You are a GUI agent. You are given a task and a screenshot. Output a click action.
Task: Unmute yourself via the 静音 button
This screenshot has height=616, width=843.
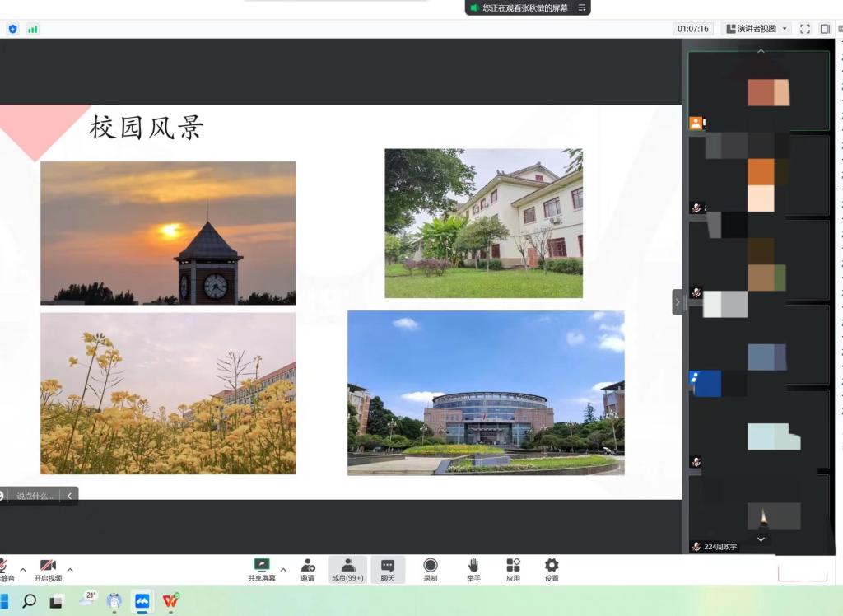5,568
